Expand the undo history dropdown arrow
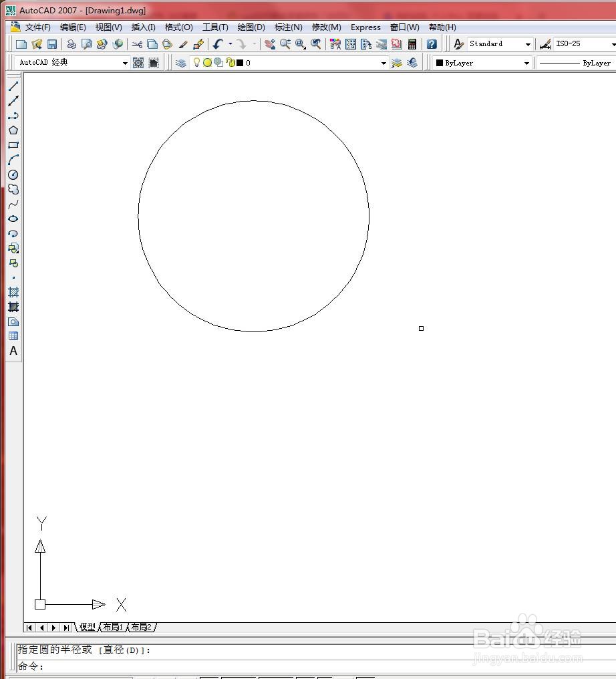 [x=230, y=43]
